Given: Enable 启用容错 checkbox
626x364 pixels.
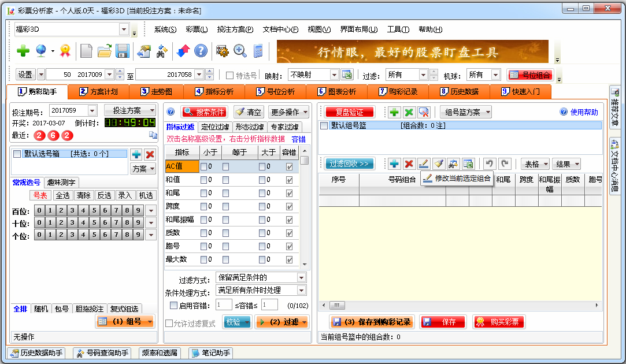Looking at the screenshot, I should (x=173, y=305).
